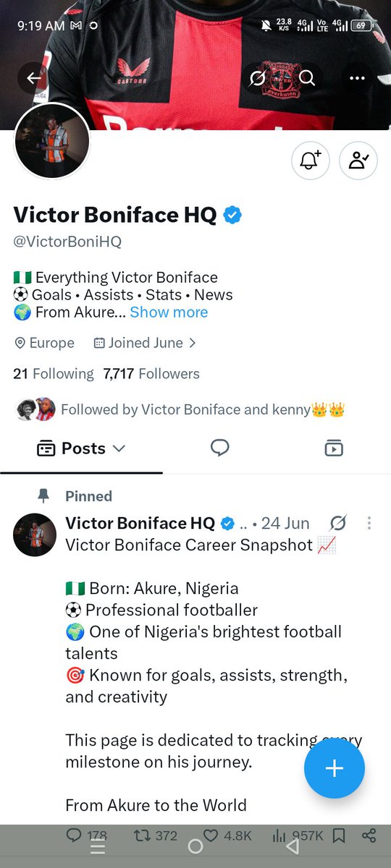Tap the compose post plus button
This screenshot has width=391, height=868.
click(x=335, y=768)
